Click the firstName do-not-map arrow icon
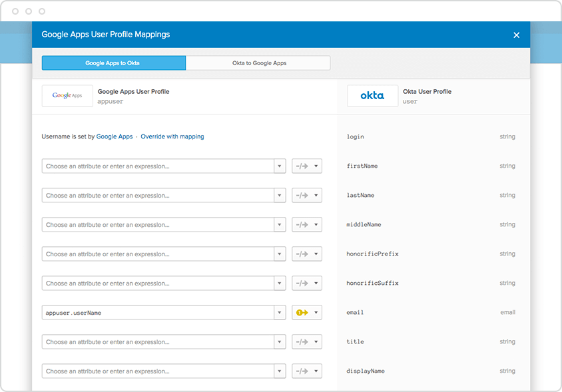 [x=302, y=166]
